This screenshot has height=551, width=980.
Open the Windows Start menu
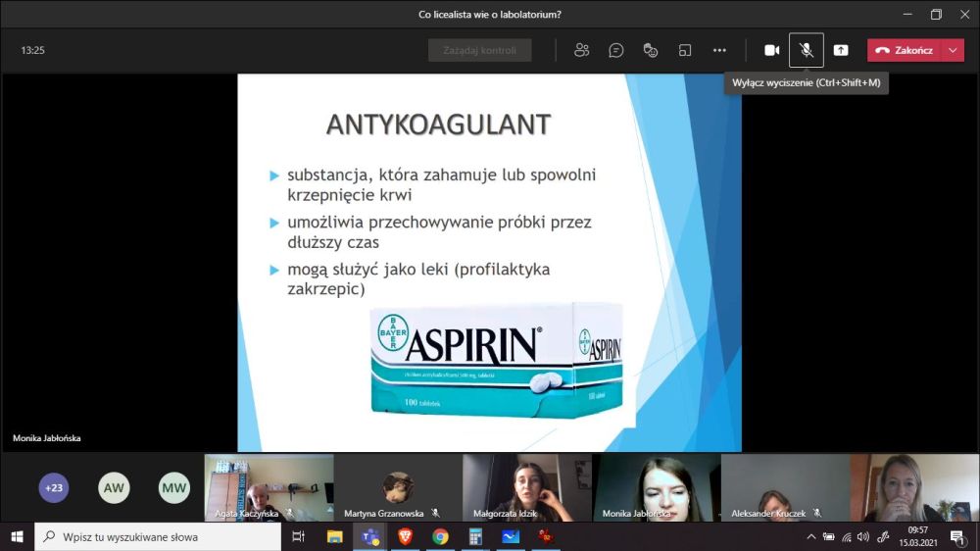click(17, 536)
